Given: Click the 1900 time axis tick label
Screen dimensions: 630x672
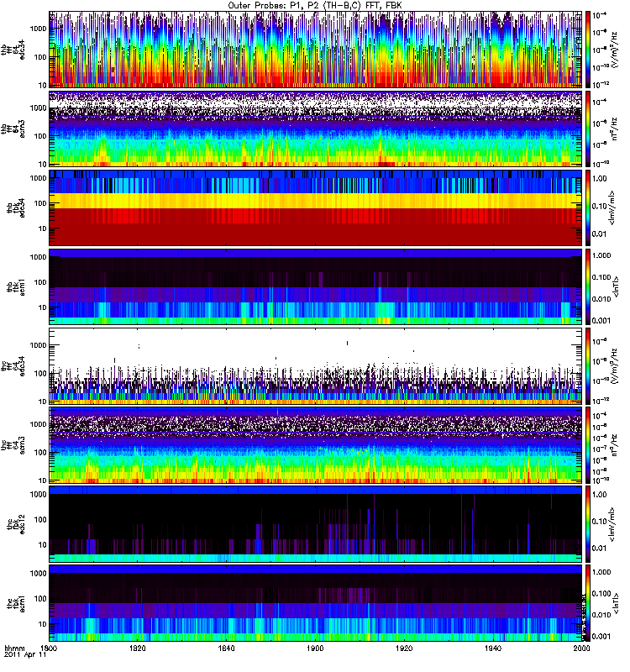Looking at the screenshot, I should click(x=316, y=648).
